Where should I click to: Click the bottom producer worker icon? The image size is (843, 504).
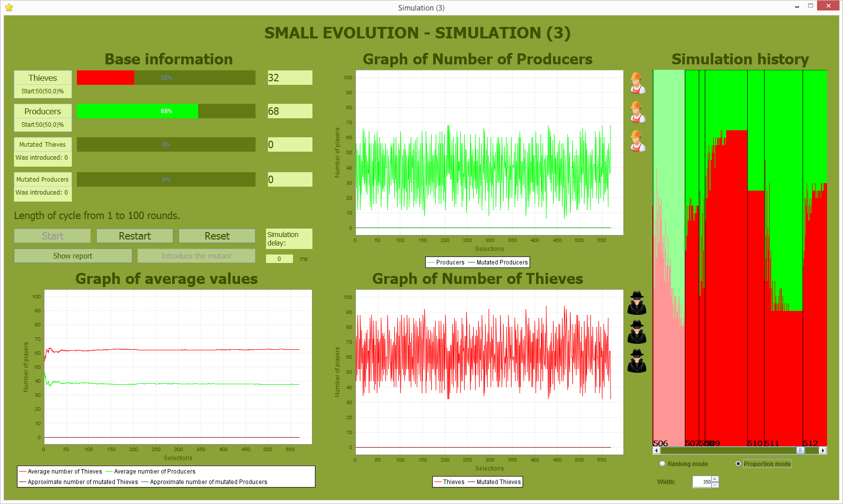click(x=637, y=141)
